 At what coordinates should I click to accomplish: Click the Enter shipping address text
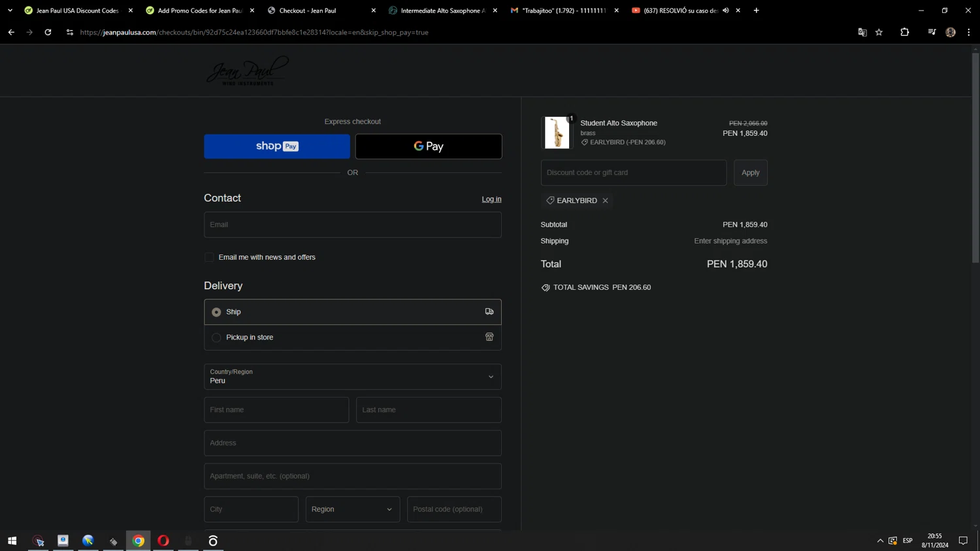pos(730,241)
